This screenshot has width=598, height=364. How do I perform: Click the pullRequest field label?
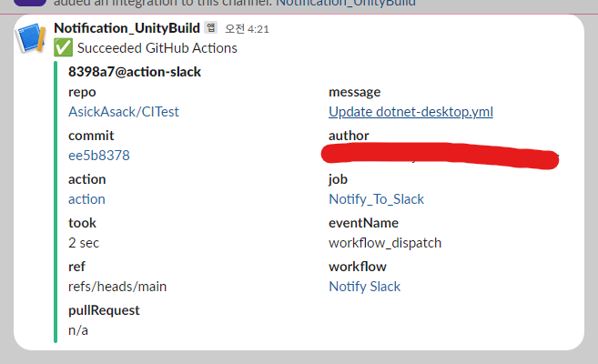click(104, 310)
